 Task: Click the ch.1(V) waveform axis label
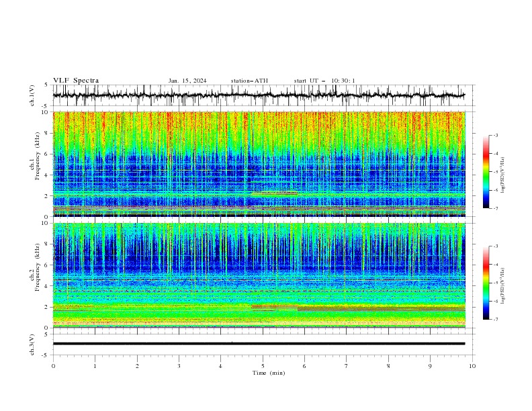32,95
